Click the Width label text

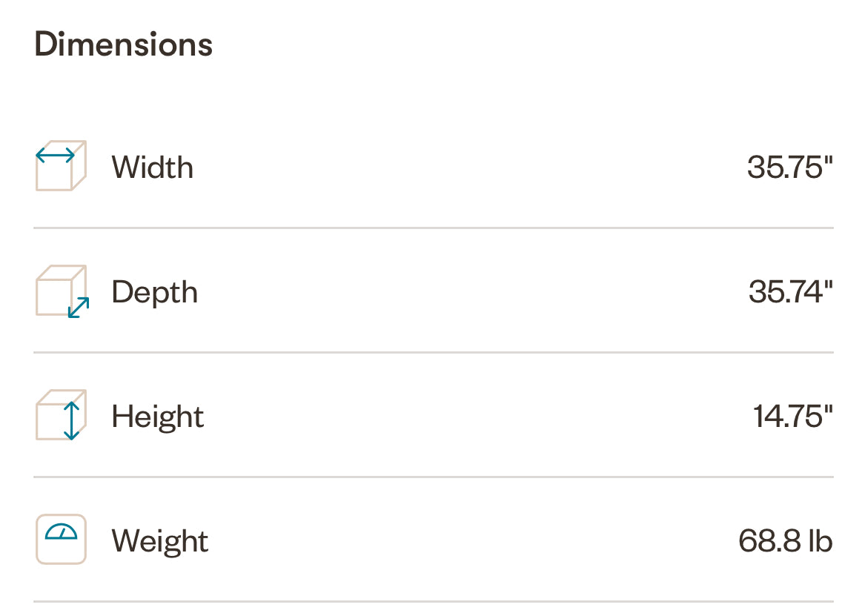click(153, 168)
